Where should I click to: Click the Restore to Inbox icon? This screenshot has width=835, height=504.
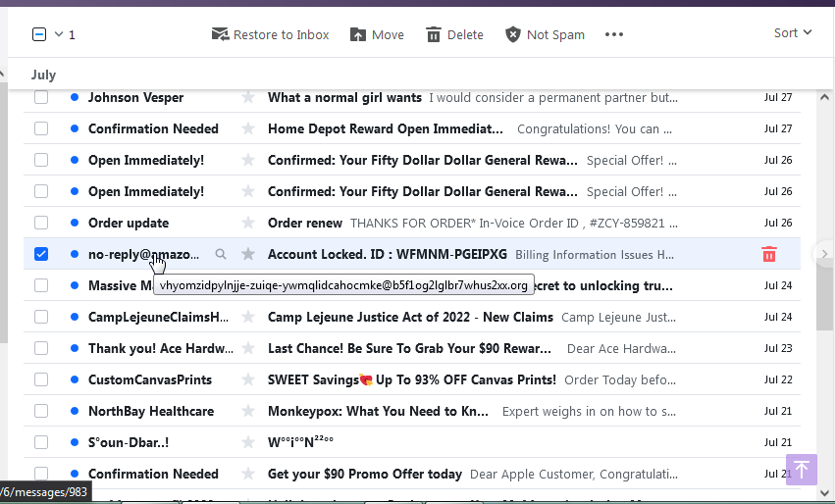(x=220, y=34)
